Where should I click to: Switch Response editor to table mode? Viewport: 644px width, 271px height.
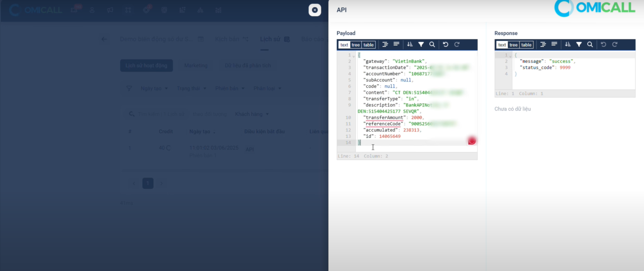[526, 45]
